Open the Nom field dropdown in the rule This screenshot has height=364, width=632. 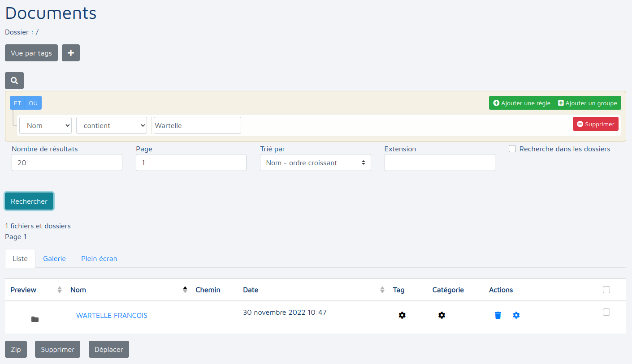(45, 125)
